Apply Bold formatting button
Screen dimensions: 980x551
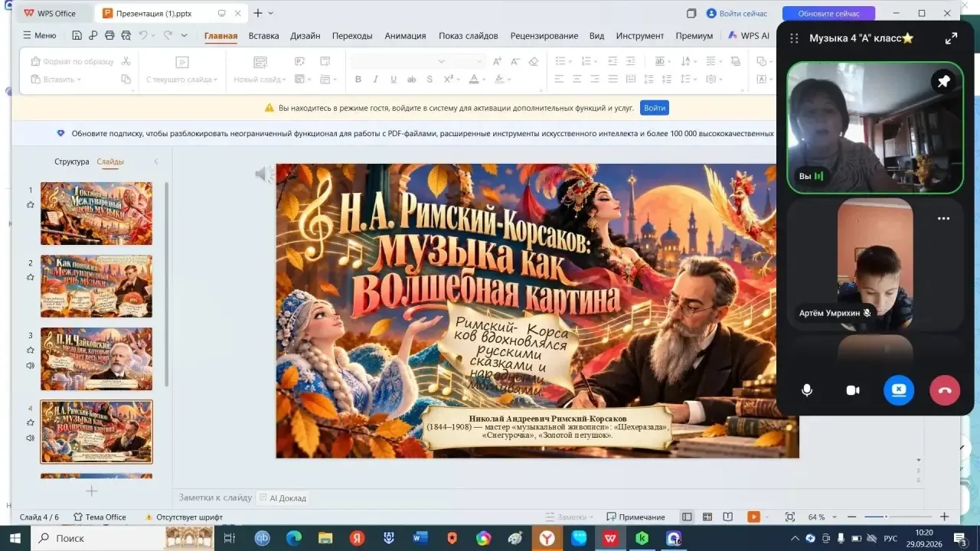click(x=358, y=79)
